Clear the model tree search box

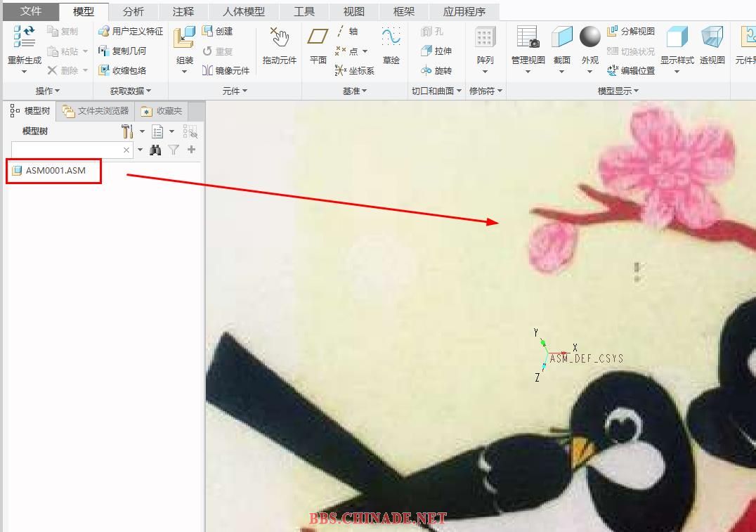coord(126,150)
